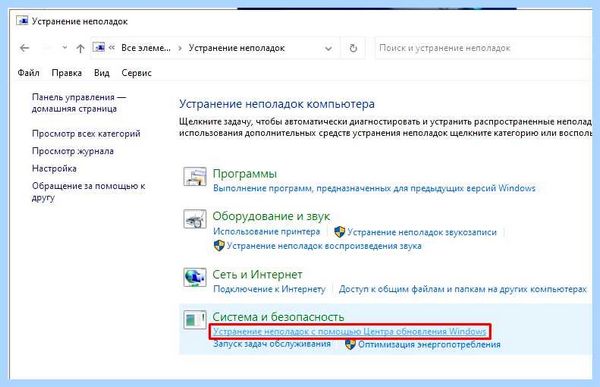Click 'Обращение за помощью к другу' link

point(88,192)
